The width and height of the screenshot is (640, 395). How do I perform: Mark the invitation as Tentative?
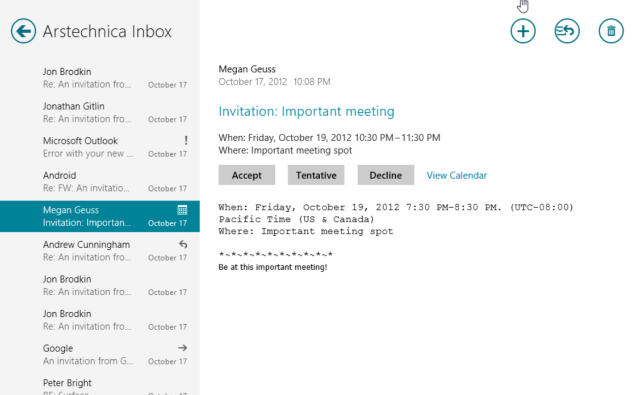coord(316,175)
